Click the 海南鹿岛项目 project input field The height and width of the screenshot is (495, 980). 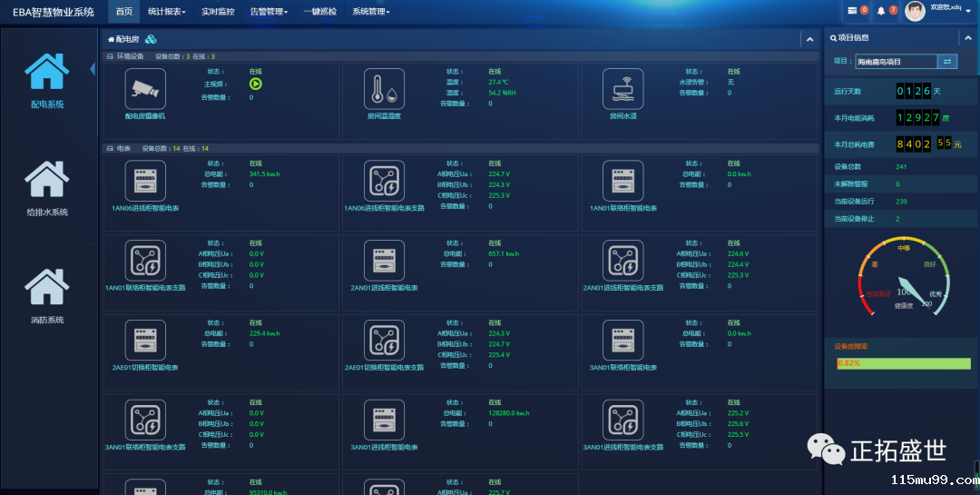tap(896, 62)
